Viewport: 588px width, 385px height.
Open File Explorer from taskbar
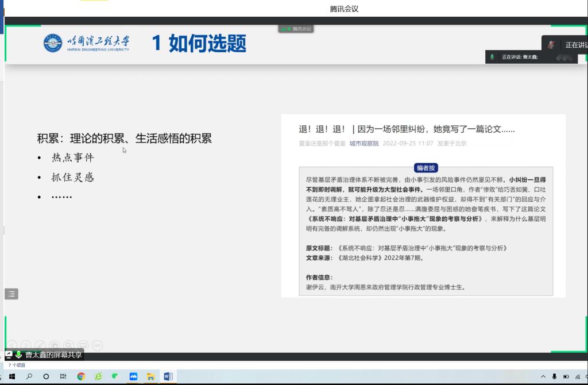coord(150,377)
